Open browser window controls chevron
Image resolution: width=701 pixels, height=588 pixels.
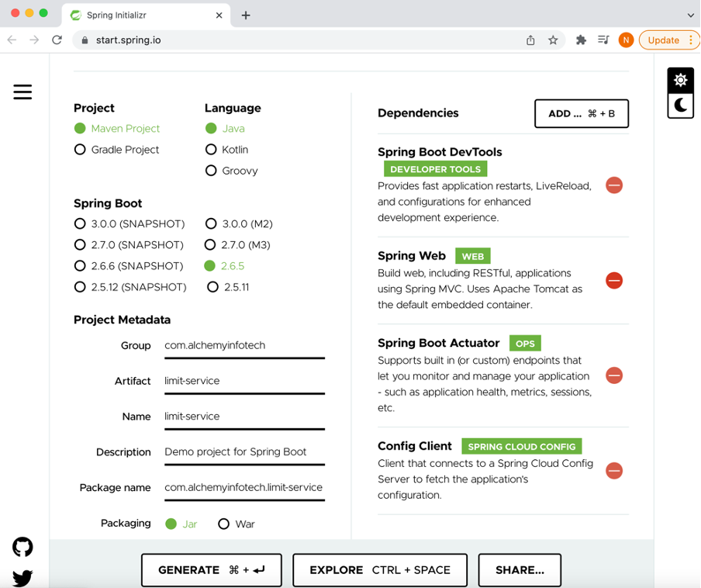pos(690,15)
